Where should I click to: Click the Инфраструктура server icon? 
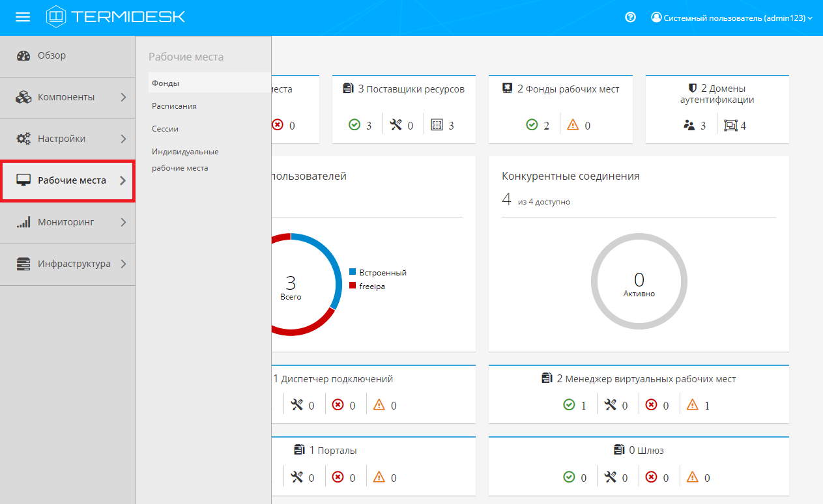coord(23,264)
